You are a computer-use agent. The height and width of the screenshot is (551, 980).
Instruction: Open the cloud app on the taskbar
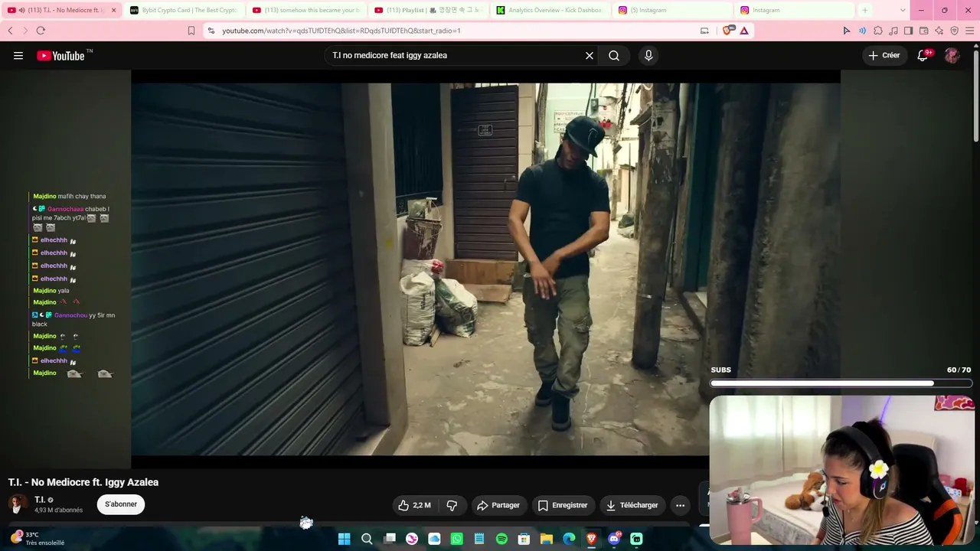point(434,539)
